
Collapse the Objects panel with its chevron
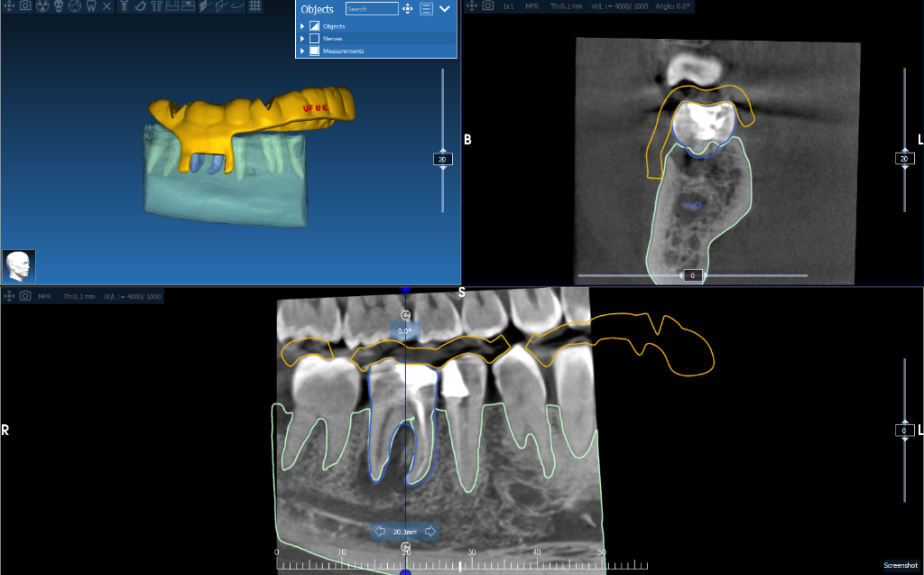(x=445, y=9)
